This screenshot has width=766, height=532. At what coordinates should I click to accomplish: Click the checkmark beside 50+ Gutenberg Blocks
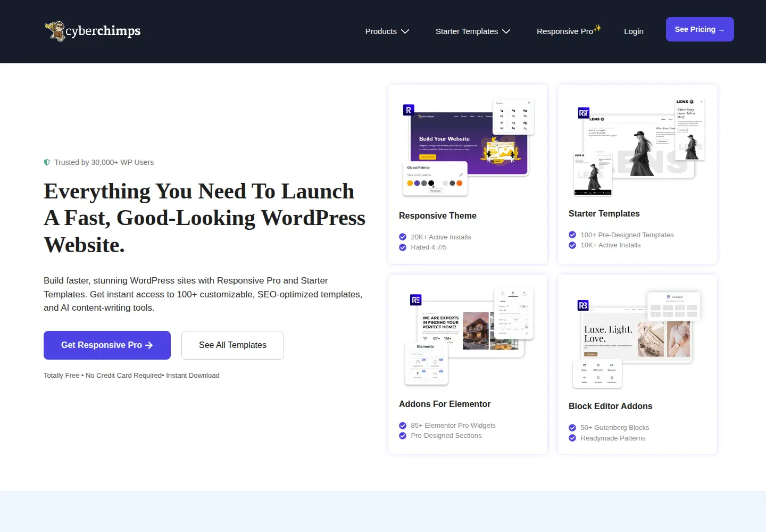[572, 428]
